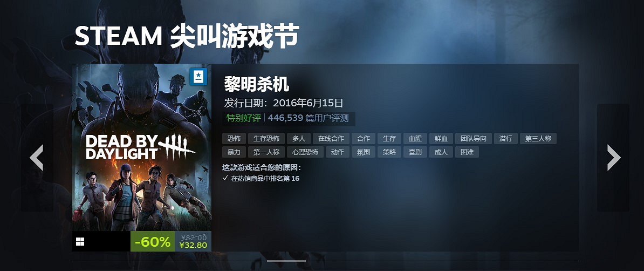Select the 血腥 tag

click(415, 139)
